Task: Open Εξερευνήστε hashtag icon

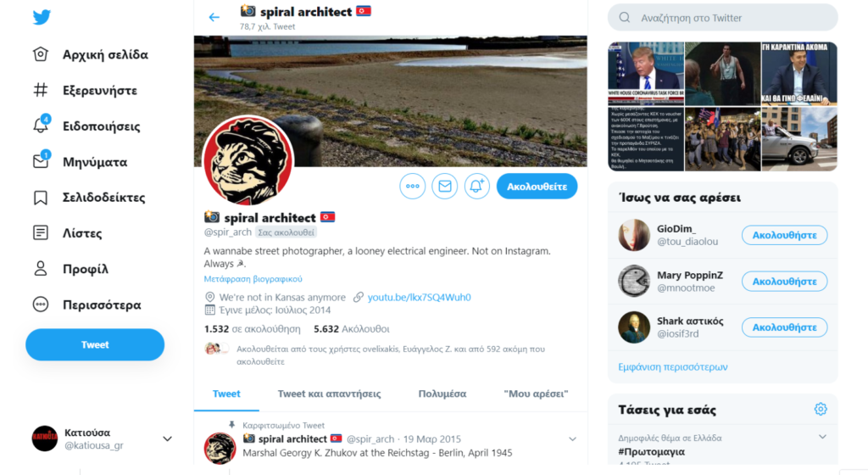Action: [x=41, y=90]
